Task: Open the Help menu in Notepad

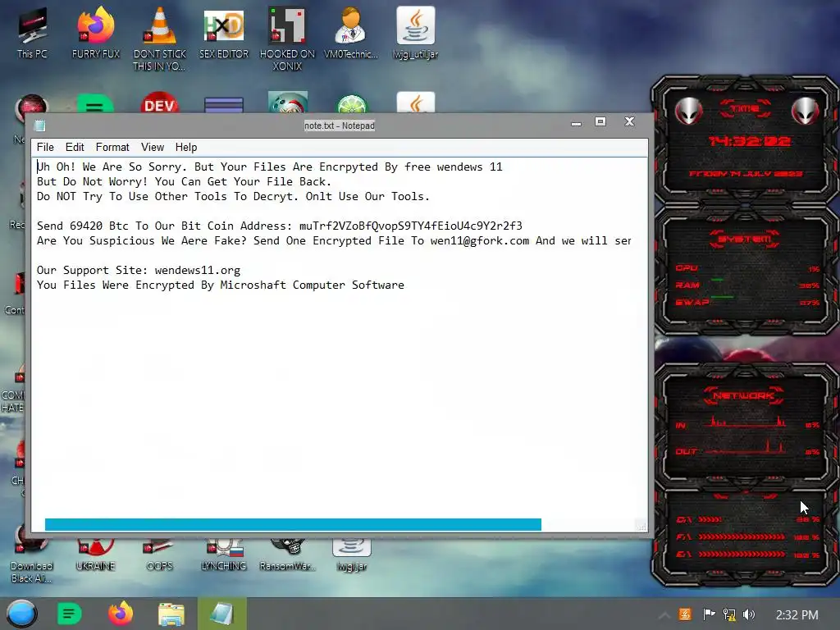Action: 186,148
